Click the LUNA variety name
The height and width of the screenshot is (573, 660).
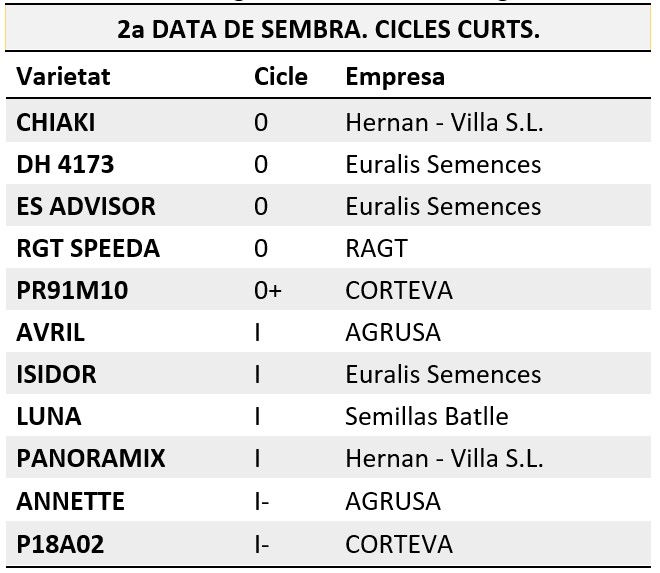tap(49, 416)
